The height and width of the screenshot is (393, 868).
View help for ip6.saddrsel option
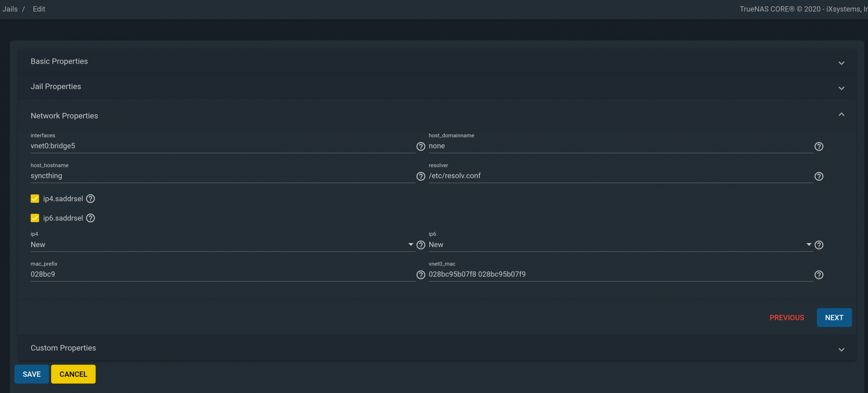coord(90,218)
